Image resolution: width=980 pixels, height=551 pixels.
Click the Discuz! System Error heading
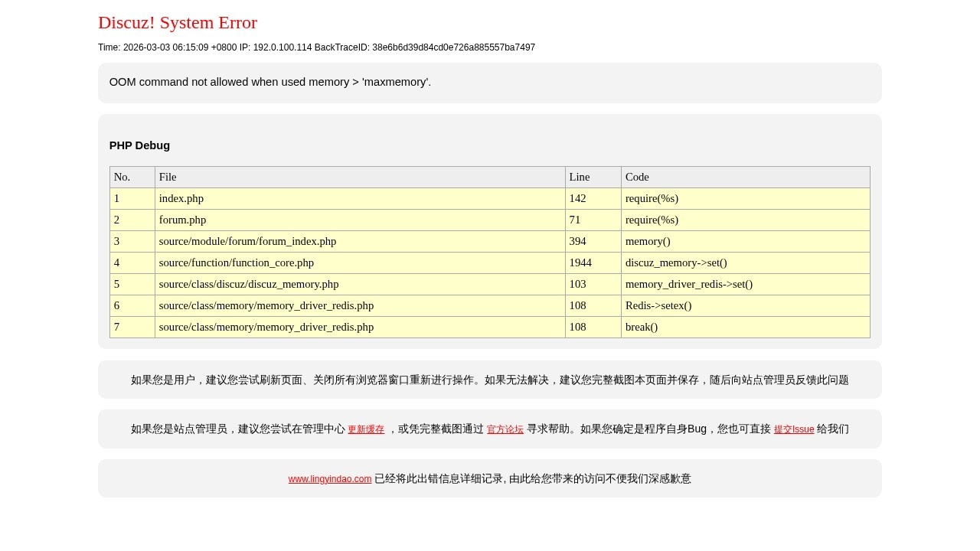(178, 23)
